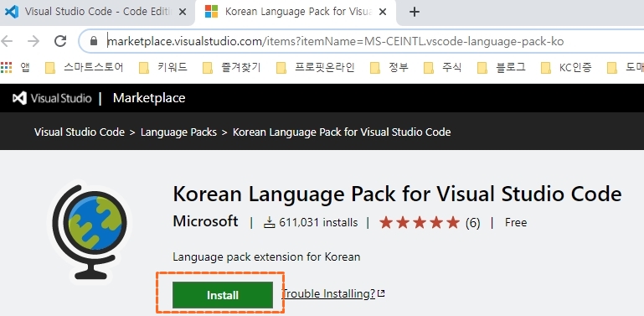Click the installs download icon

pyautogui.click(x=269, y=223)
